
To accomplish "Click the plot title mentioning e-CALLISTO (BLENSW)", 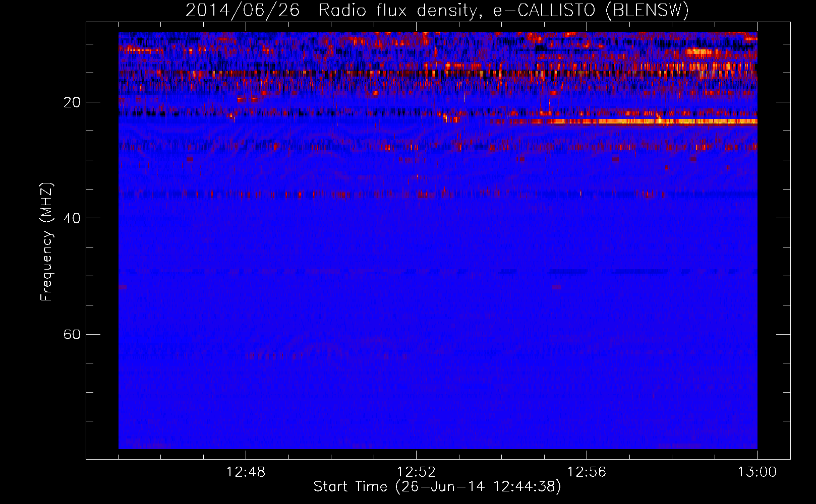I will tap(437, 10).
